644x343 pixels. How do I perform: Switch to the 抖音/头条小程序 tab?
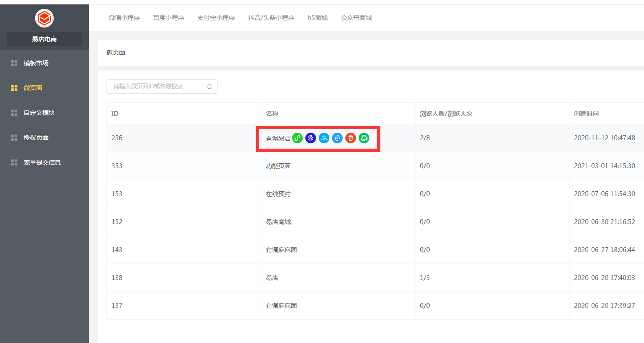click(x=271, y=18)
